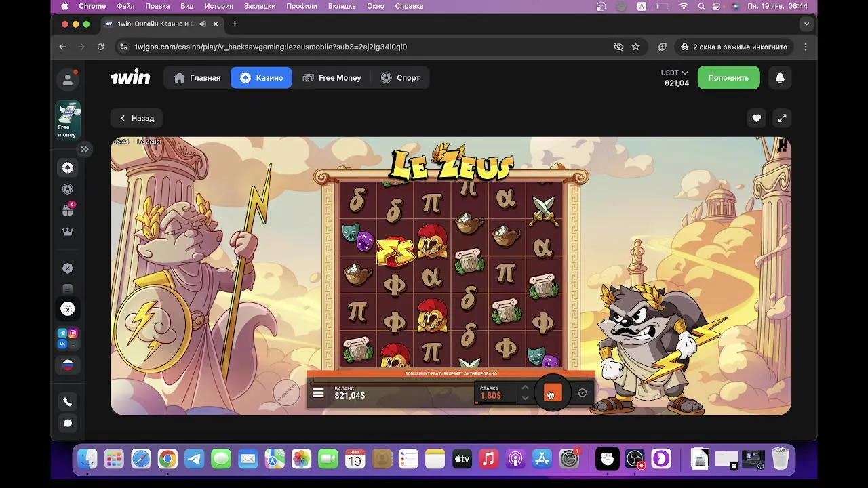This screenshot has height=488, width=868.
Task: Open autoplay spin settings icon
Action: 583,392
